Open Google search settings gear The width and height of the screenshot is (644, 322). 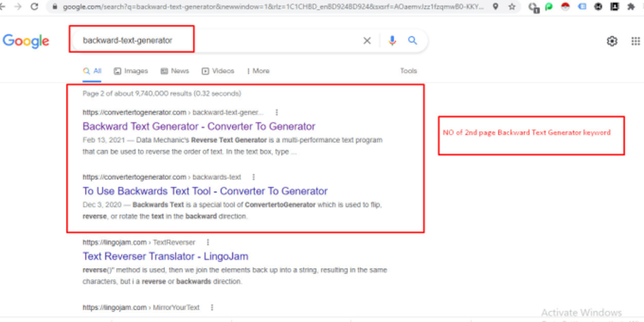tap(612, 41)
